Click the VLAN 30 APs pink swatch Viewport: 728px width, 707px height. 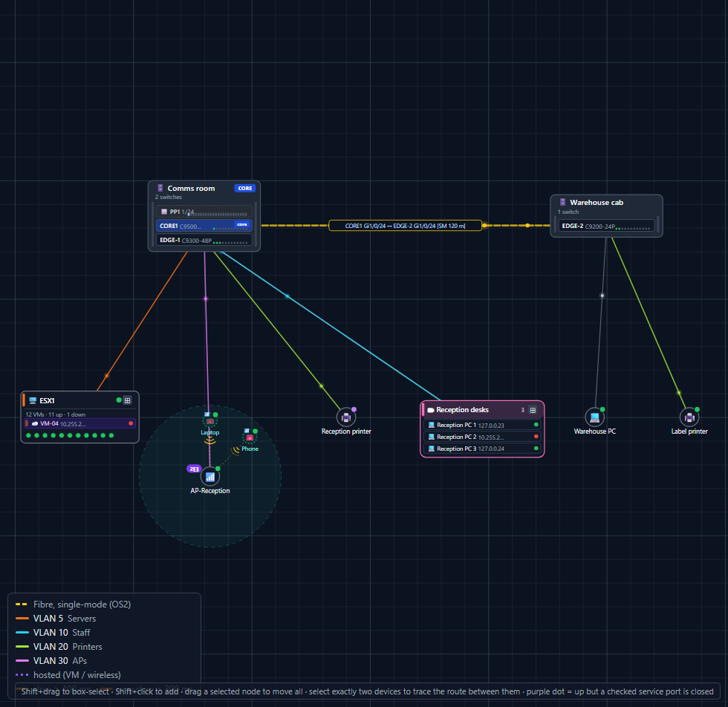click(22, 660)
